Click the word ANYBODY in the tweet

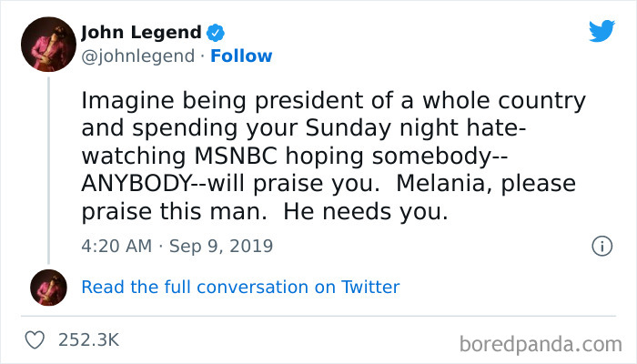142,183
